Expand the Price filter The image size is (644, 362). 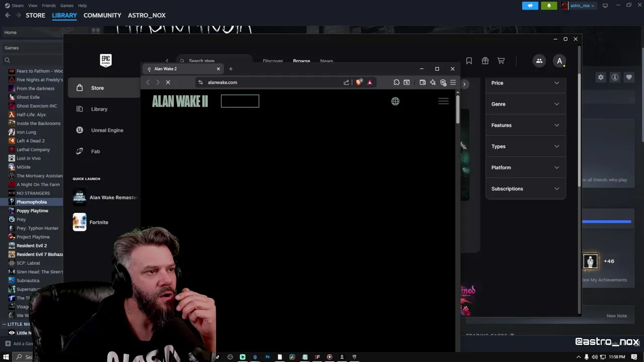click(525, 83)
